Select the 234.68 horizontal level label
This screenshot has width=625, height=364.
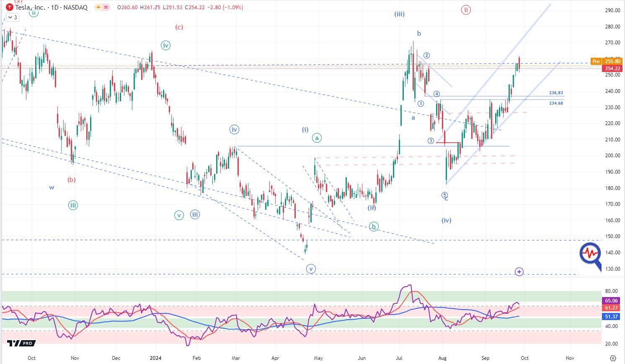click(x=556, y=103)
